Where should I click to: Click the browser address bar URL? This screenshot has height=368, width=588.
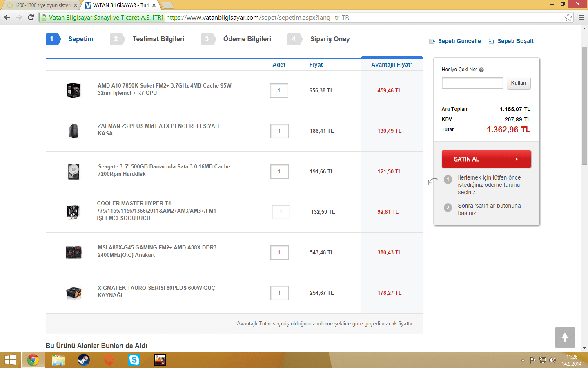(x=258, y=18)
